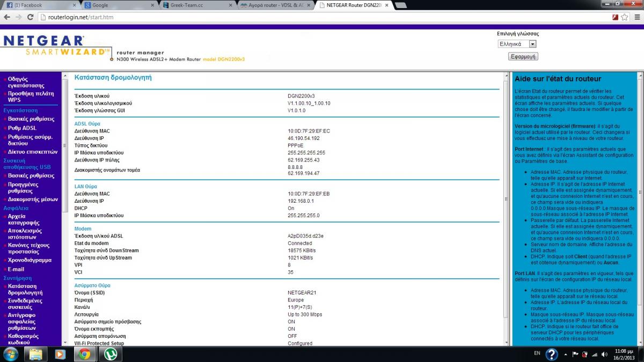
Task: Open Windows Explorer from taskbar
Action: tap(36, 354)
